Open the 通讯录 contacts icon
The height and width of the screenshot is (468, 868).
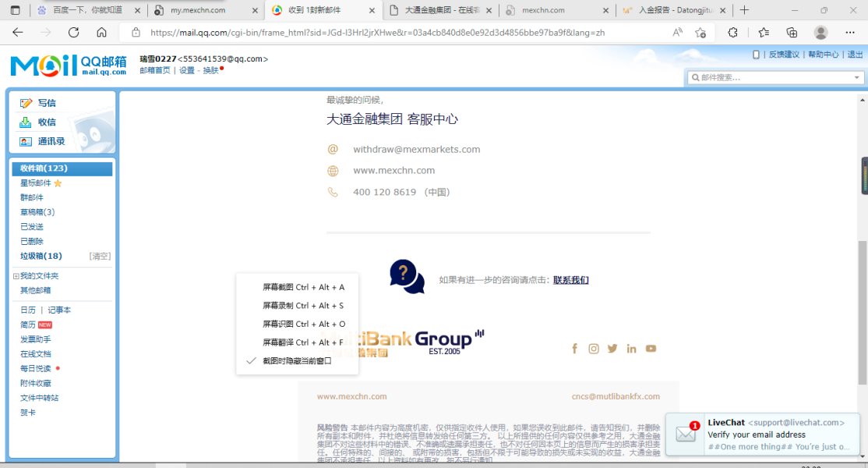click(26, 142)
